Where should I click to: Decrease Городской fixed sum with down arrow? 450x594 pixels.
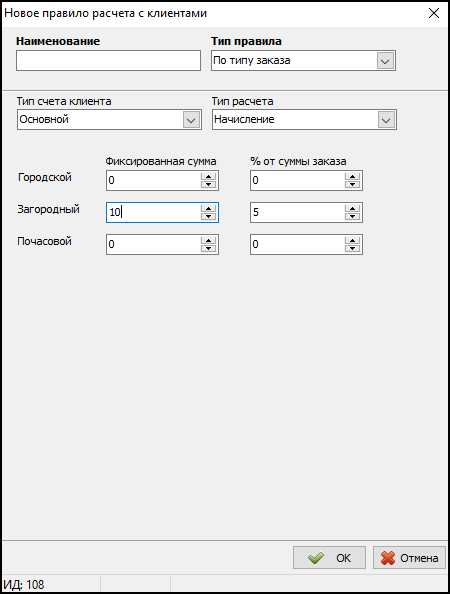[208, 184]
